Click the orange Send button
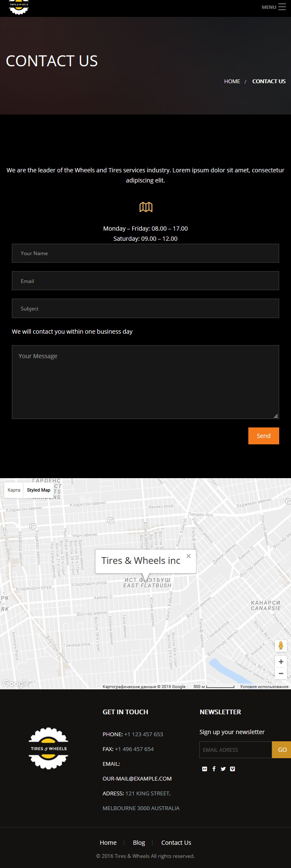The width and height of the screenshot is (291, 868). [x=264, y=436]
